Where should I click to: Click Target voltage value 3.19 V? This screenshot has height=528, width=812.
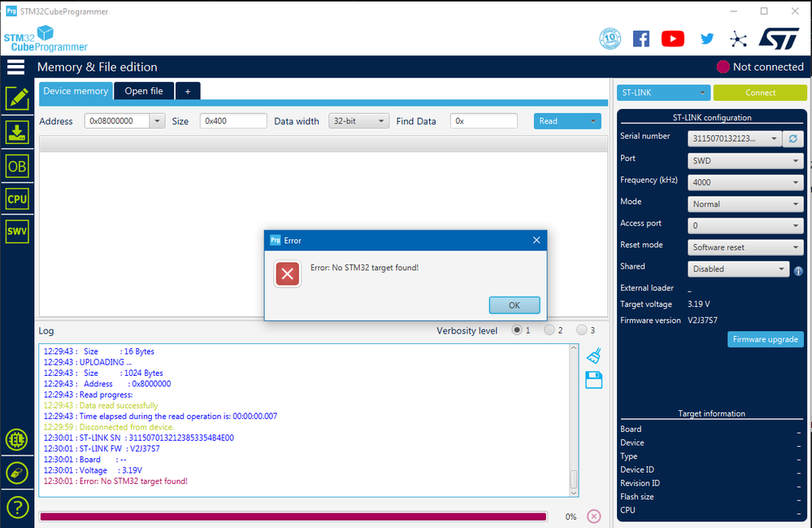coord(698,304)
